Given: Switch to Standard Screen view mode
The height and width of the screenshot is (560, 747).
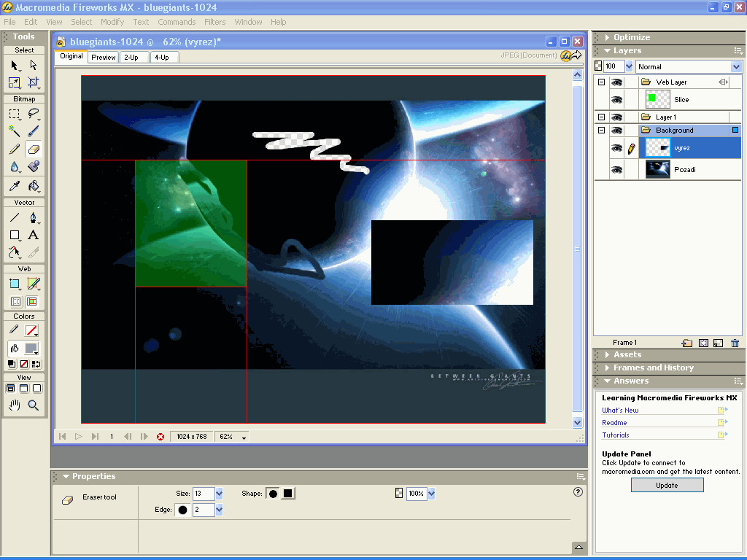Looking at the screenshot, I should click(10, 389).
